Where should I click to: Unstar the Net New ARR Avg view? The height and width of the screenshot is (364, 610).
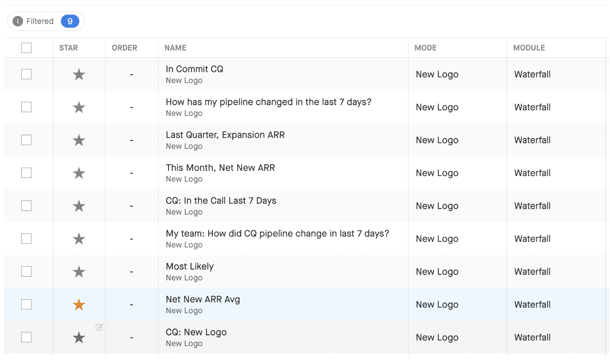coord(79,305)
